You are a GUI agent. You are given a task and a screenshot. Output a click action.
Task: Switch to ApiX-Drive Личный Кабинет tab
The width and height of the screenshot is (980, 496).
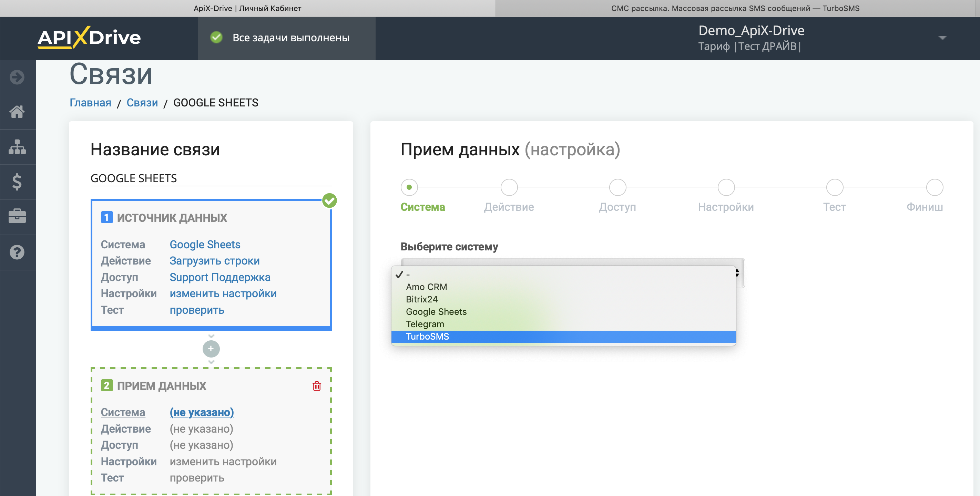click(x=247, y=8)
